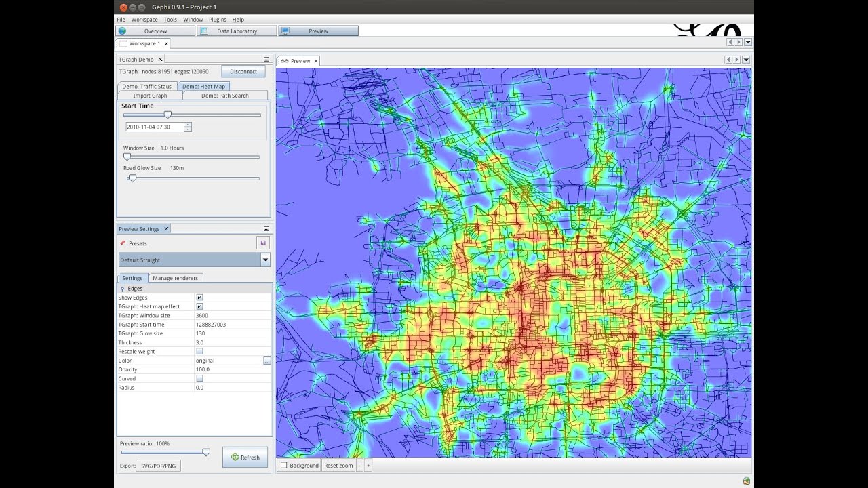Click the start time date field
868x488 pixels.
(155, 127)
